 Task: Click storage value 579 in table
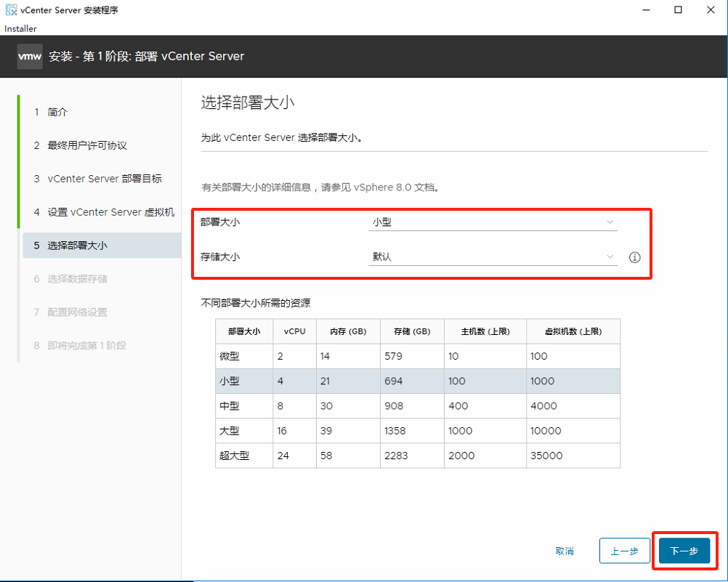(393, 356)
